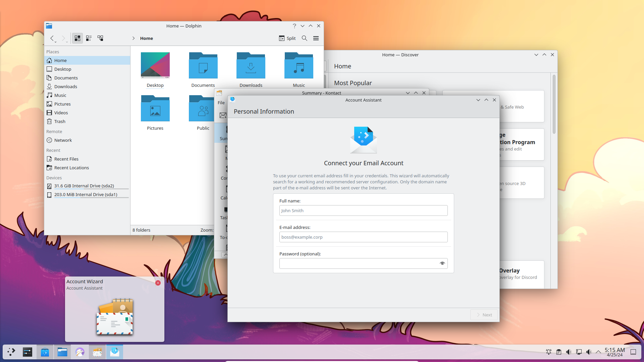Switch to Kontact taskbar entry
This screenshot has width=644, height=362.
pyautogui.click(x=97, y=352)
